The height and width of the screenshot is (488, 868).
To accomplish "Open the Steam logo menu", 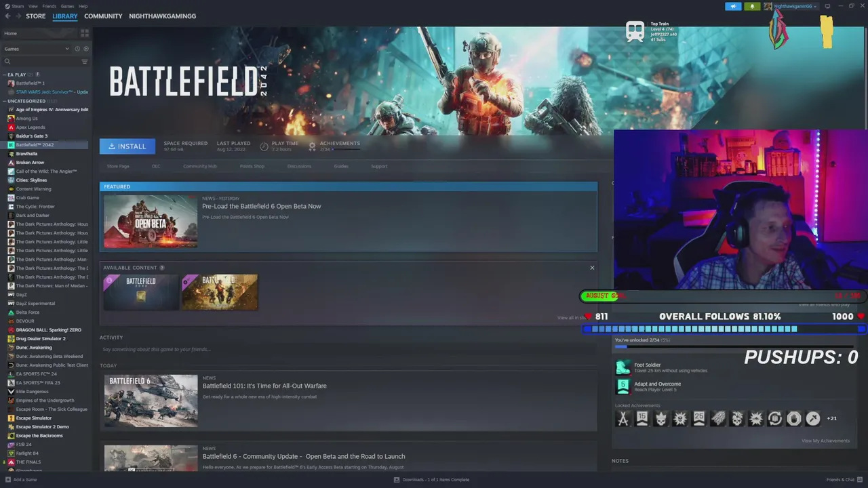I will point(13,6).
